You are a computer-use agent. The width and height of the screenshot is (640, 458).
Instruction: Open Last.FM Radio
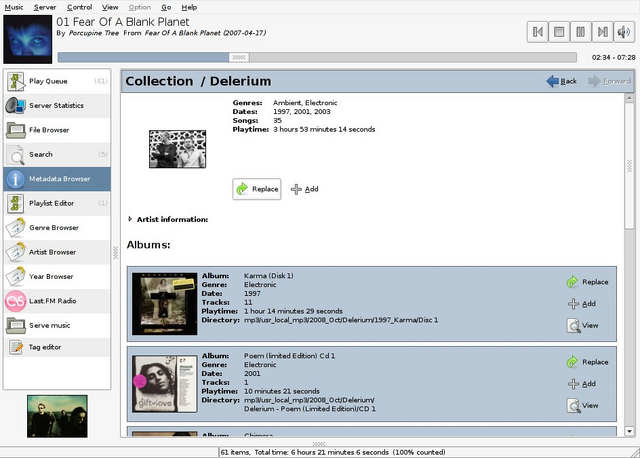(57, 301)
